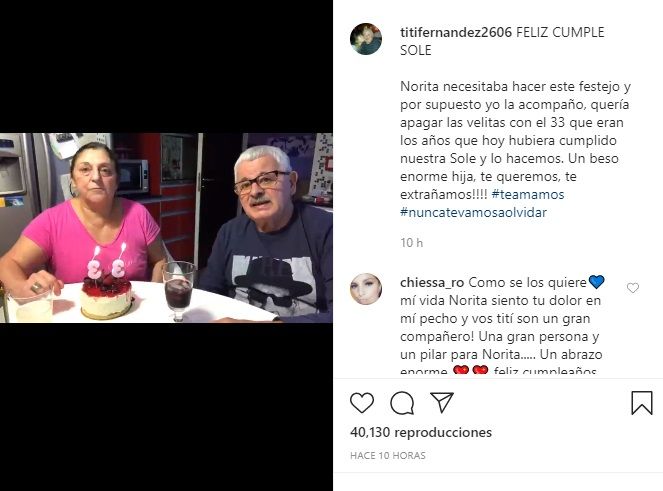Open the #teamamos hashtag
Image resolution: width=663 pixels, height=491 pixels.
528,195
